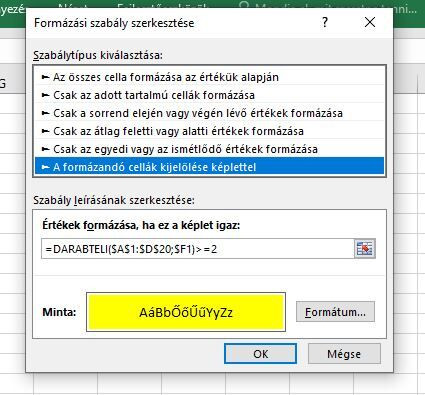Select 'A formázandó cellák kijelölése képlettel'
Screen dimensions: 425x395
coord(209,167)
